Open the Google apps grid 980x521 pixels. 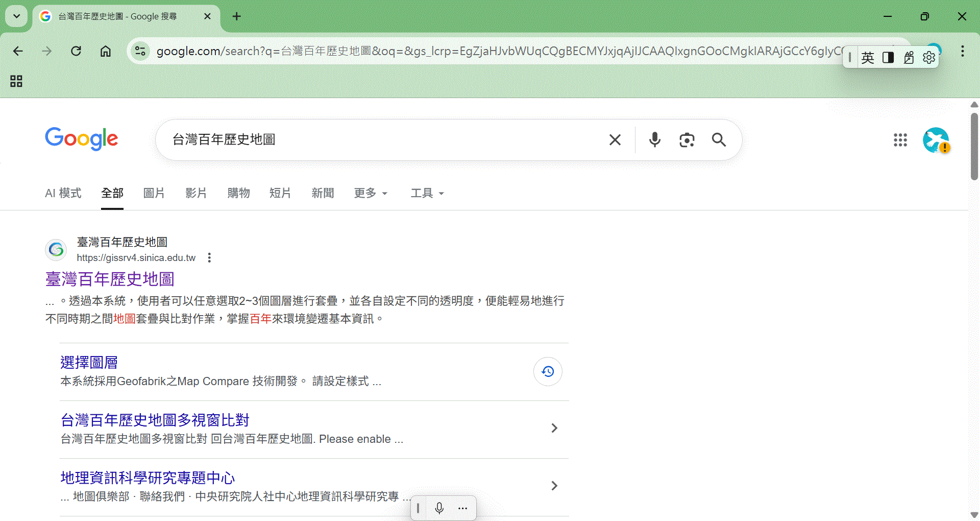pyautogui.click(x=900, y=139)
